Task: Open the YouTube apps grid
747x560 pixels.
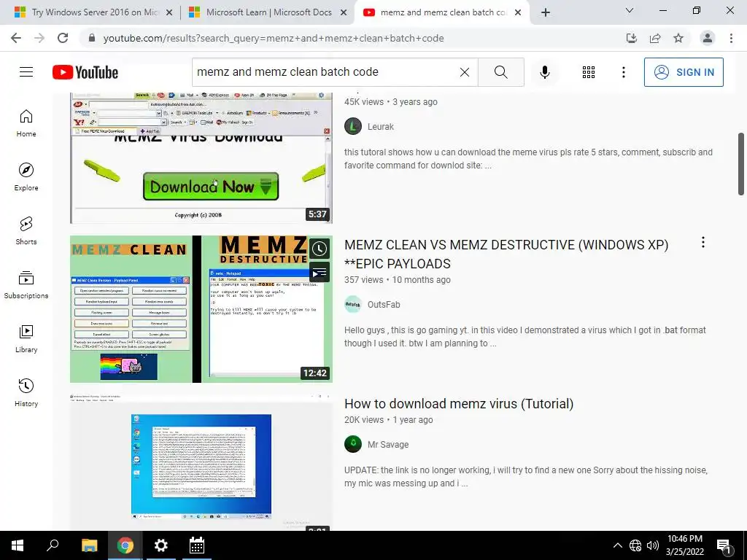Action: point(589,72)
